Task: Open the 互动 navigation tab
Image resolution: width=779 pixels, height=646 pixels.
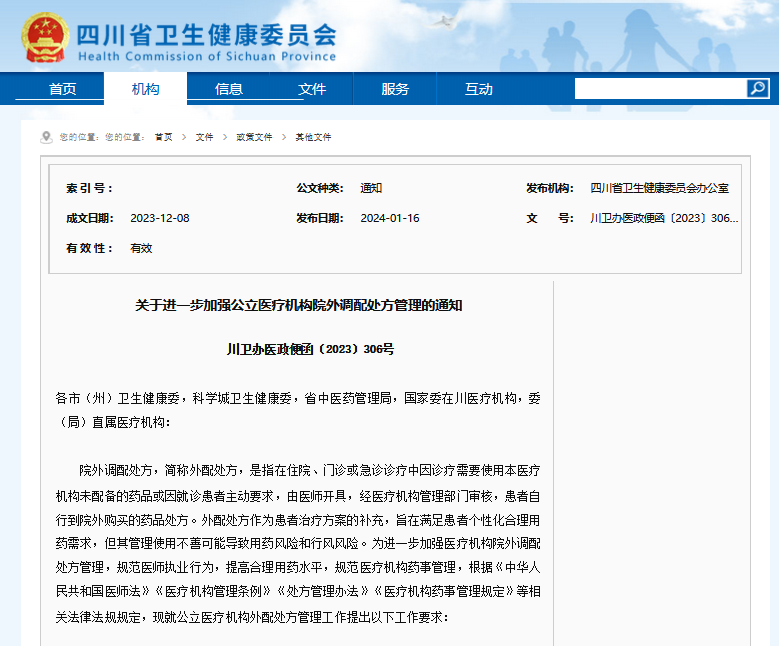Action: pos(478,89)
